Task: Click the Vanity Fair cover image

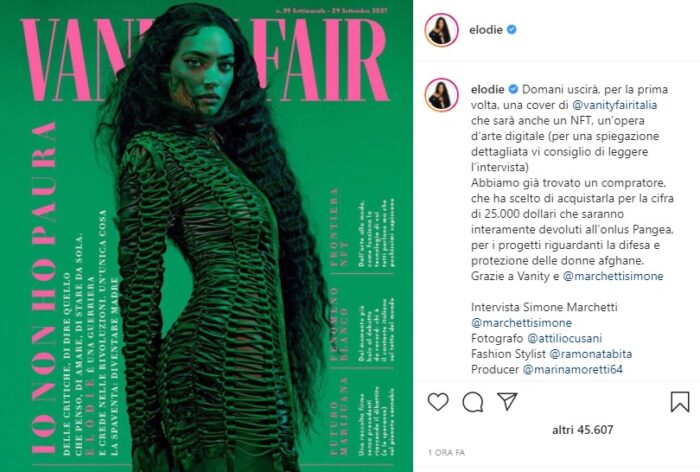Action: click(x=206, y=236)
